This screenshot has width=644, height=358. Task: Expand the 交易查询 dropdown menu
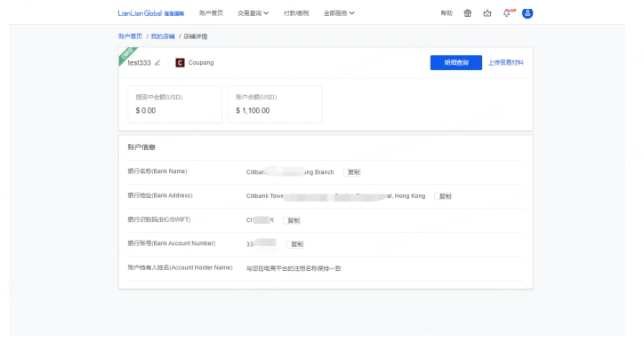pyautogui.click(x=253, y=13)
